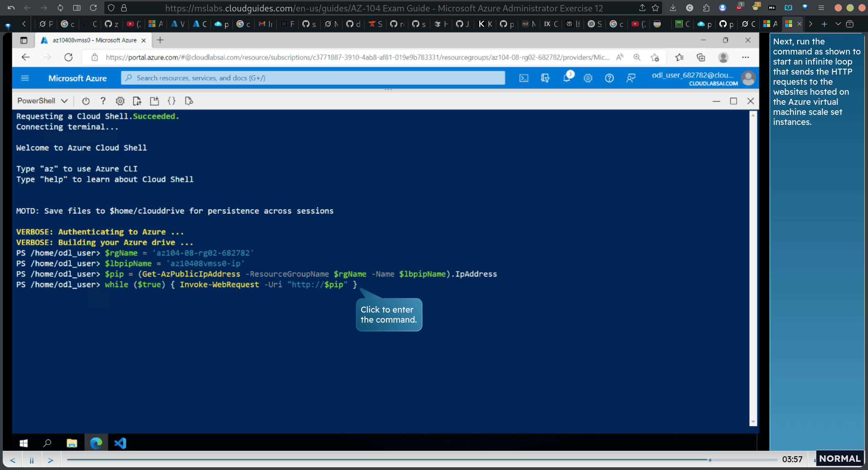
Task: Click the Microsoft Azure home label
Action: (77, 78)
